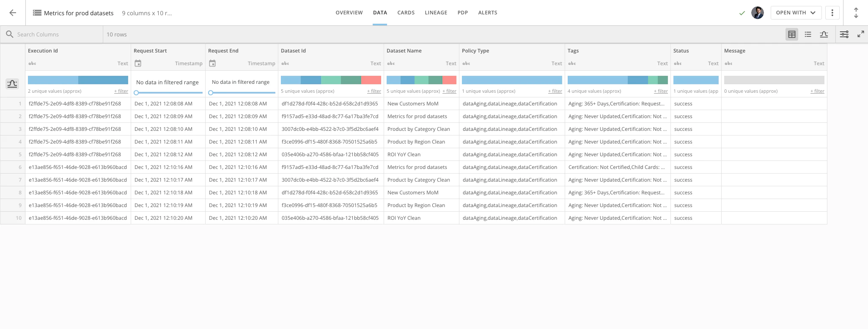Click the Status column header
Viewport: 868px width, 329px height.
point(681,51)
